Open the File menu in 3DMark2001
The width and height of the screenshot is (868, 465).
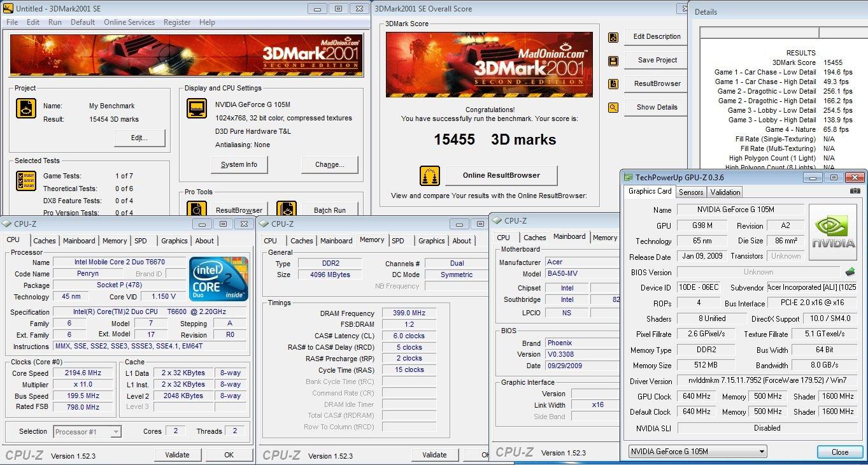pyautogui.click(x=12, y=22)
